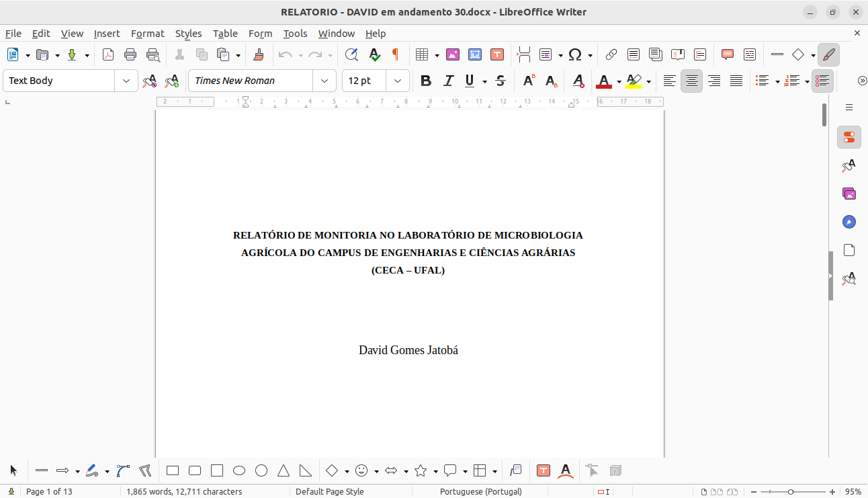Image resolution: width=868 pixels, height=498 pixels.
Task: Open the File menu
Action: pos(13,34)
